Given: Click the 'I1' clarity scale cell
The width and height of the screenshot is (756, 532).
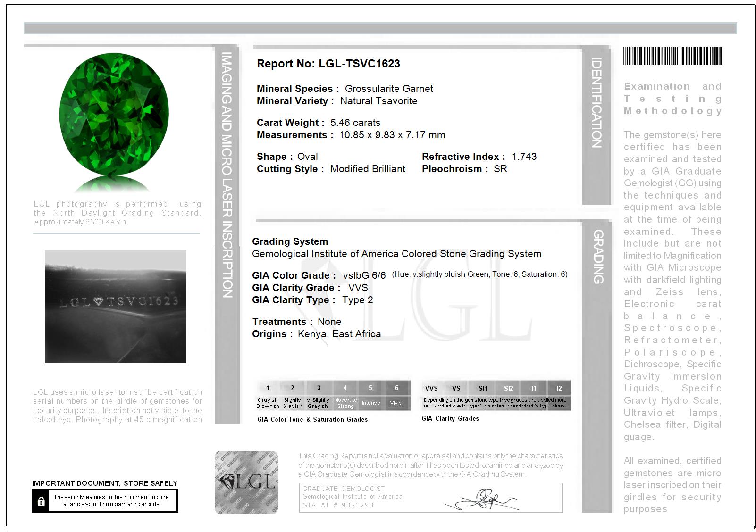Looking at the screenshot, I should [x=534, y=388].
